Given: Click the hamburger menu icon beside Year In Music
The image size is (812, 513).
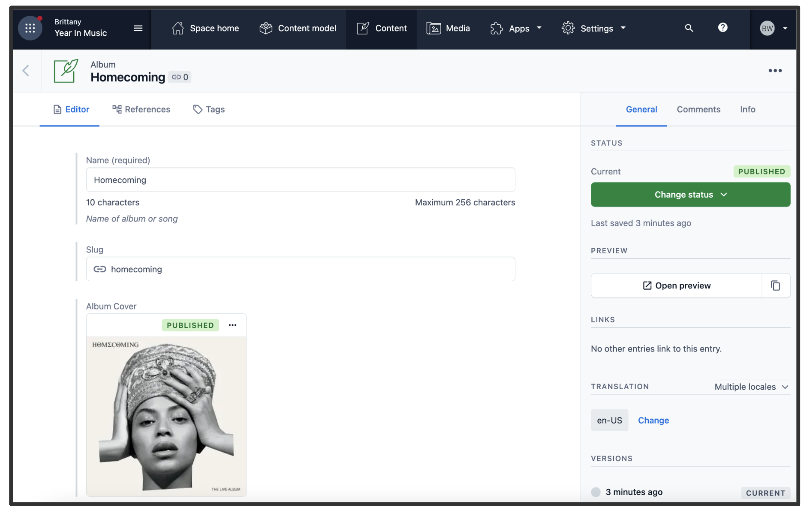Looking at the screenshot, I should pos(138,28).
